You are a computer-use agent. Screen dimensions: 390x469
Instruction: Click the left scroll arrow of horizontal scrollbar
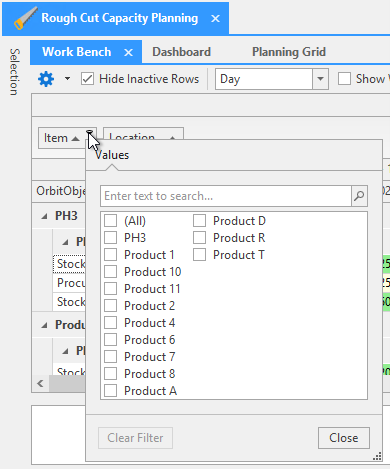[40, 383]
